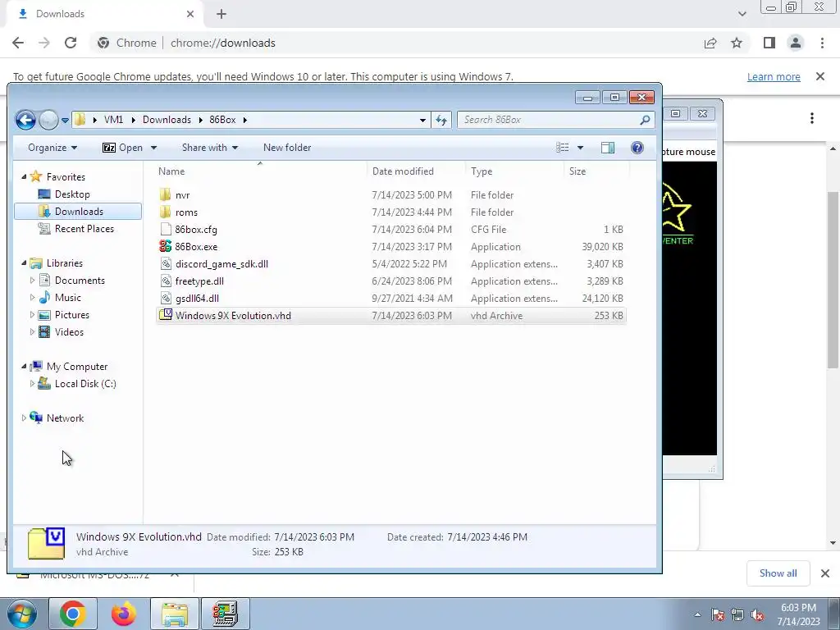Expand the Documents library node

click(x=32, y=281)
